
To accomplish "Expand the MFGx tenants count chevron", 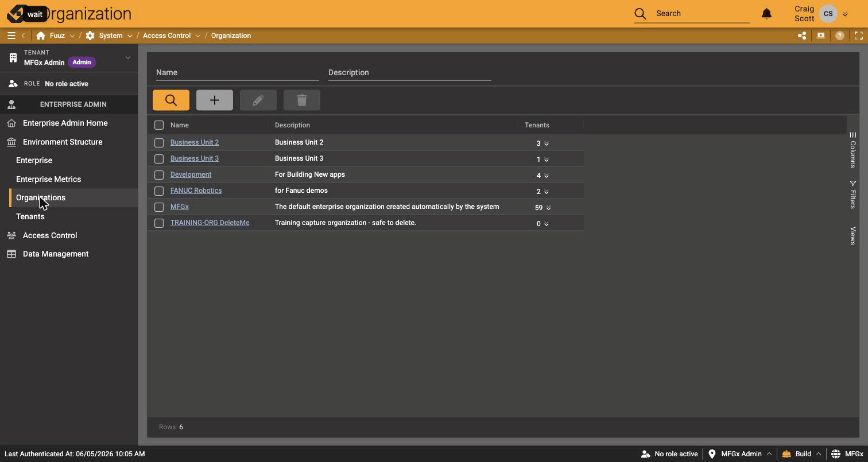I will (548, 208).
